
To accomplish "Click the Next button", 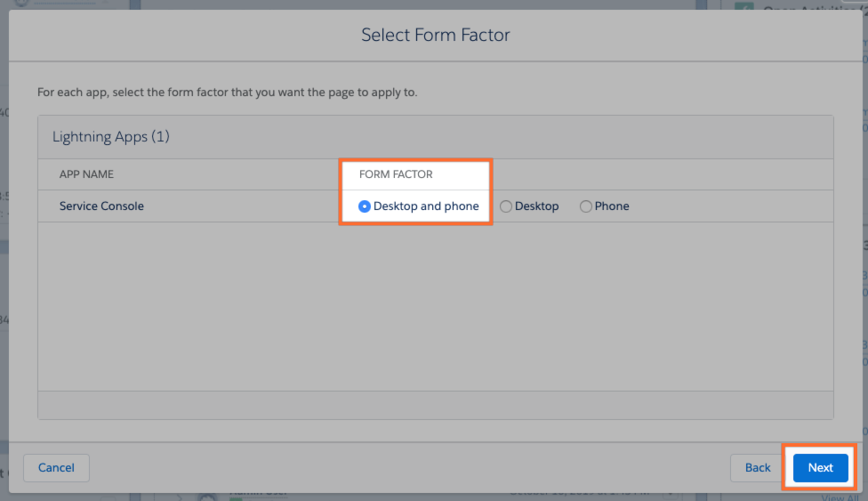I will pyautogui.click(x=820, y=467).
